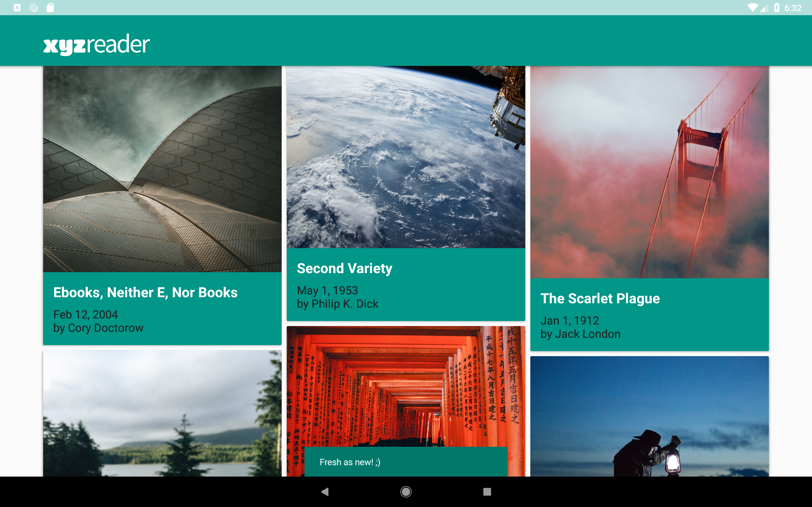Tap the circular sync notification icon
This screenshot has width=812, height=507.
point(34,8)
